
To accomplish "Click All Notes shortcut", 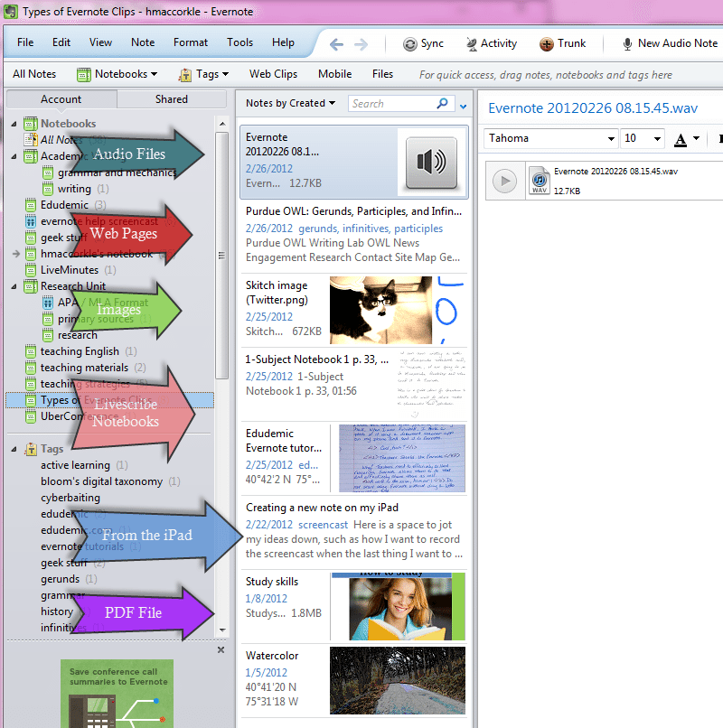I will [x=34, y=74].
